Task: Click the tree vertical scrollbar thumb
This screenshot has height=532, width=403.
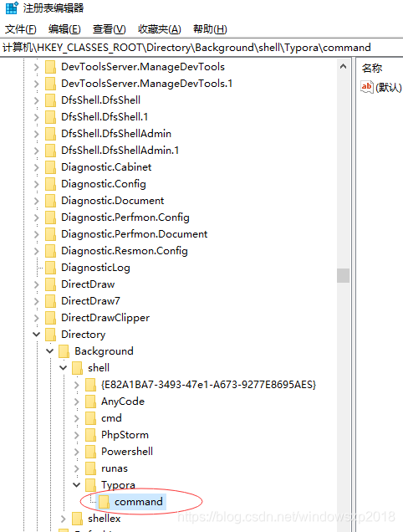Action: point(344,275)
